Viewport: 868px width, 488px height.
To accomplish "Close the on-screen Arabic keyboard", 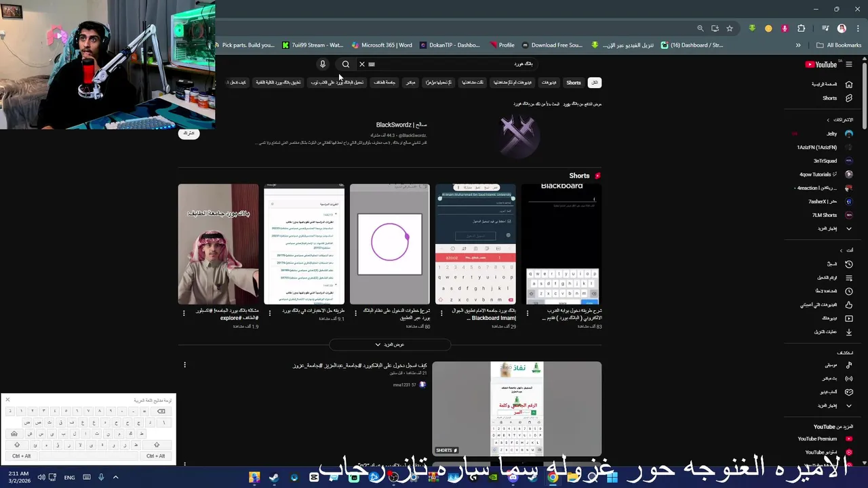I will pos(7,400).
